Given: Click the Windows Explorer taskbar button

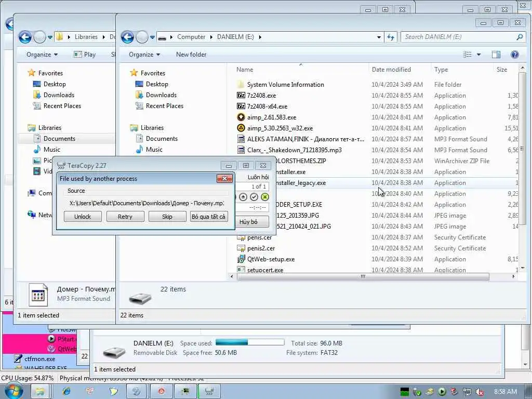Looking at the screenshot, I should pyautogui.click(x=40, y=391).
